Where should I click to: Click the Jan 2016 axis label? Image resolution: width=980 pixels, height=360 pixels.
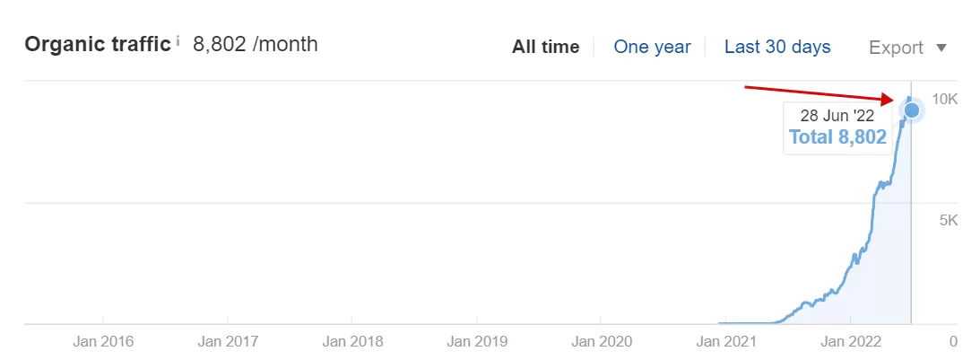click(x=103, y=341)
